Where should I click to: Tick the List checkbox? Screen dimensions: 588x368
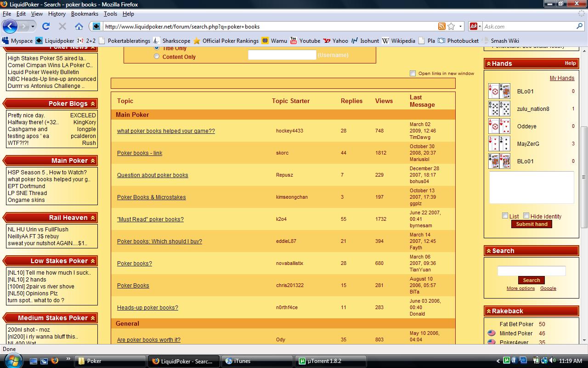[505, 216]
